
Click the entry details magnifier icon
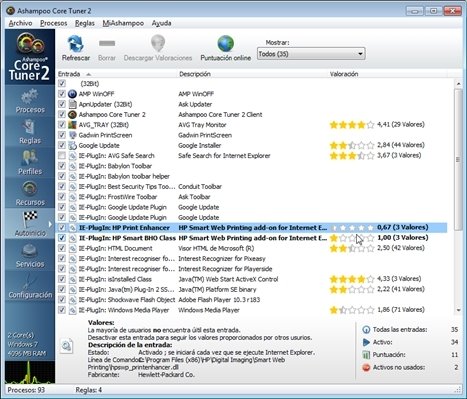(67, 346)
